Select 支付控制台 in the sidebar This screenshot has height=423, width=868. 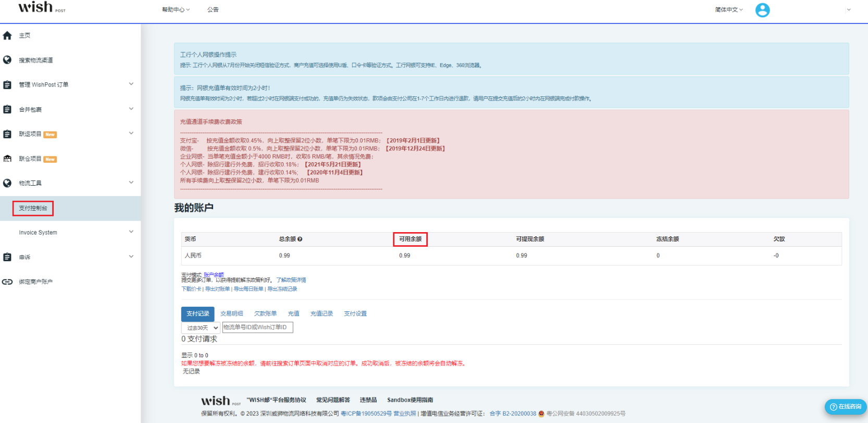coord(33,208)
